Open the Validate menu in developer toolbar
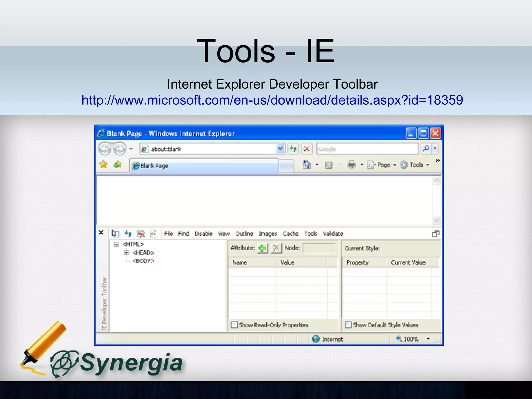The height and width of the screenshot is (399, 532). [333, 234]
